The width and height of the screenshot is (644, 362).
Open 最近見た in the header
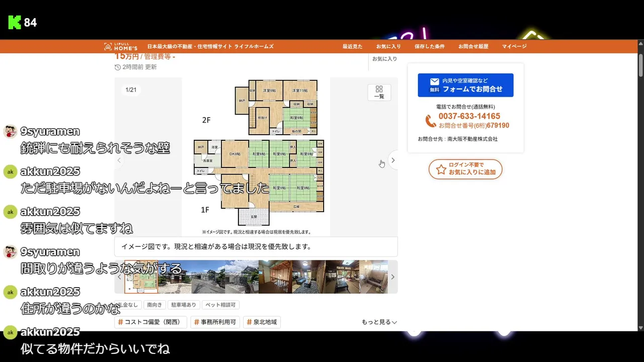[352, 46]
